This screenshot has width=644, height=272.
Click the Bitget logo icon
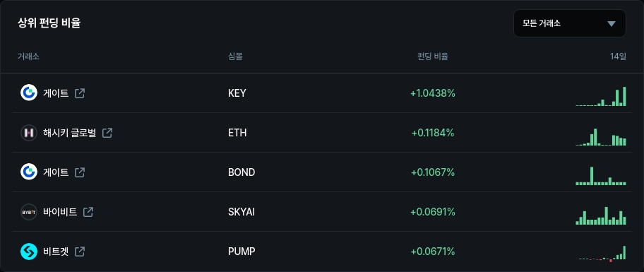click(29, 252)
